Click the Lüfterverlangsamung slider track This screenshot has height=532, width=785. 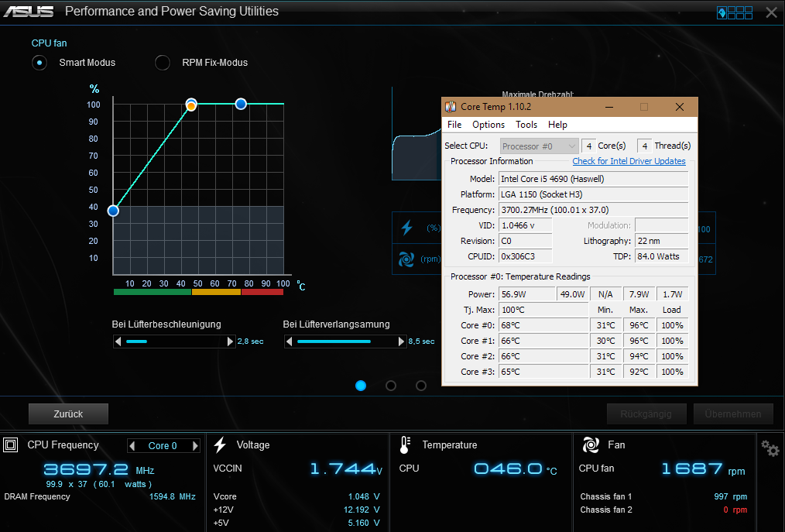(x=345, y=342)
